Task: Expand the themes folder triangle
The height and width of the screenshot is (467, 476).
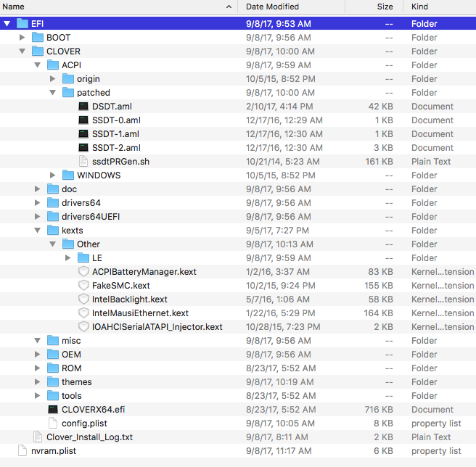Action: tap(37, 381)
